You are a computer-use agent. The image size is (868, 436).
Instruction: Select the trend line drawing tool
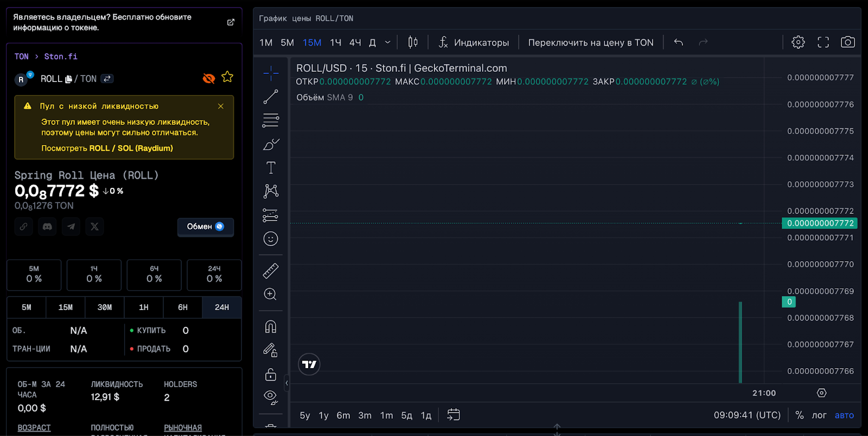pyautogui.click(x=271, y=97)
